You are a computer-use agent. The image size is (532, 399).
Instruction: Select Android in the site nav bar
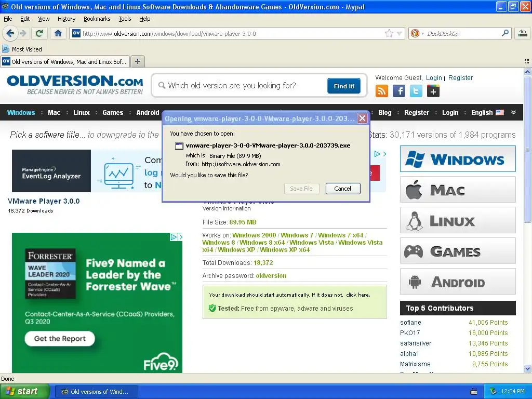click(148, 112)
